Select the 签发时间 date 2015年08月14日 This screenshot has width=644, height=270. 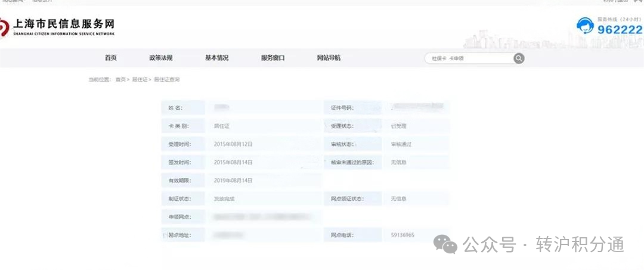tap(233, 162)
